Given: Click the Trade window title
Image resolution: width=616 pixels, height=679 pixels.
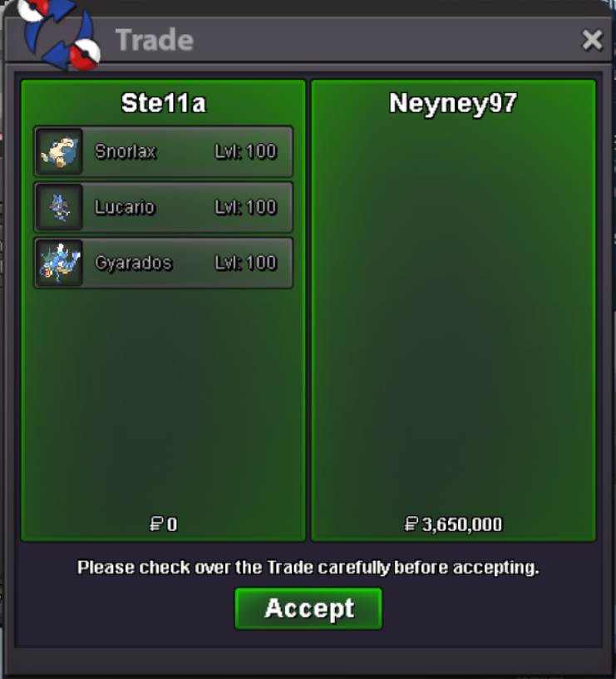Looking at the screenshot, I should pyautogui.click(x=155, y=40).
